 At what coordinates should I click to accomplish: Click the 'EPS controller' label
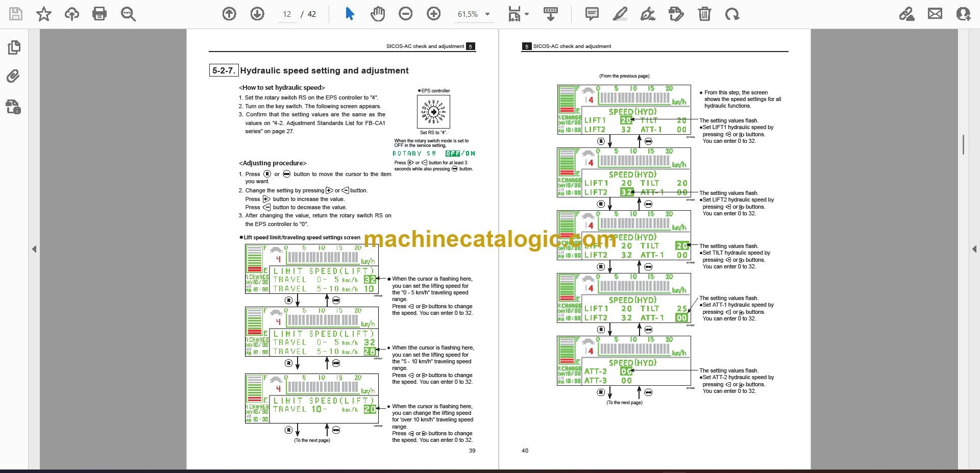click(435, 91)
